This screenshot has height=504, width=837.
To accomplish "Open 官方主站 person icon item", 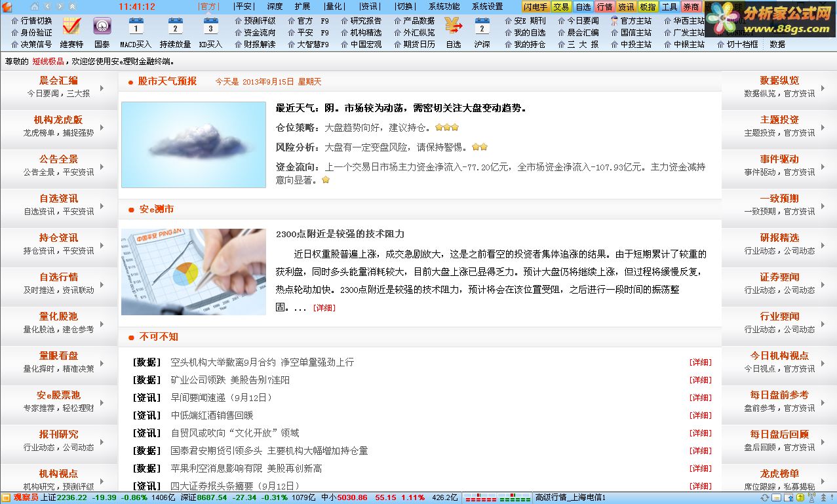I will coord(631,21).
